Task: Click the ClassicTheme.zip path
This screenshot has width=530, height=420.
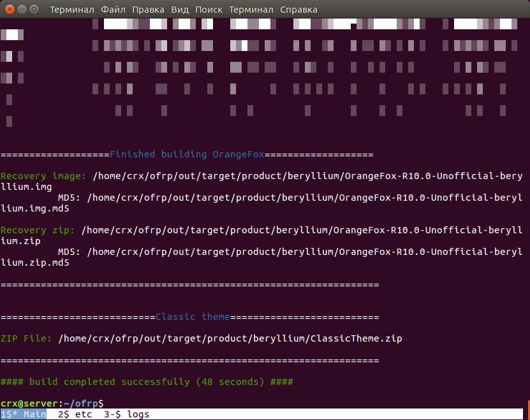Action: (230, 338)
